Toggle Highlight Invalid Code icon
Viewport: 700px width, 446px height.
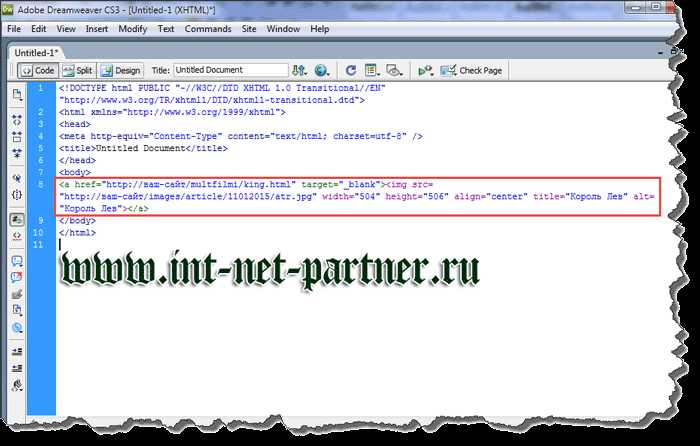point(17,236)
